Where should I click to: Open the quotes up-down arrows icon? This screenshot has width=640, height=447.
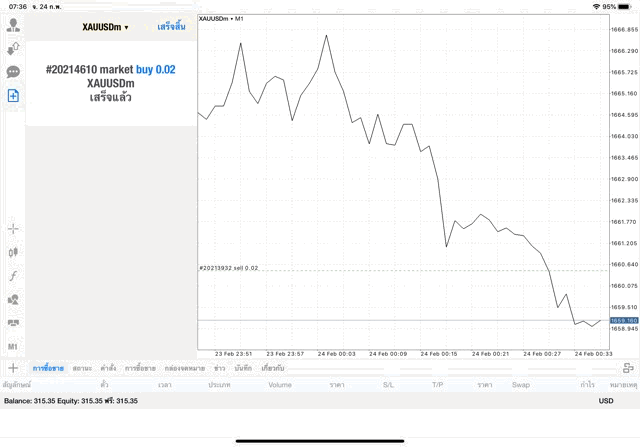click(13, 49)
